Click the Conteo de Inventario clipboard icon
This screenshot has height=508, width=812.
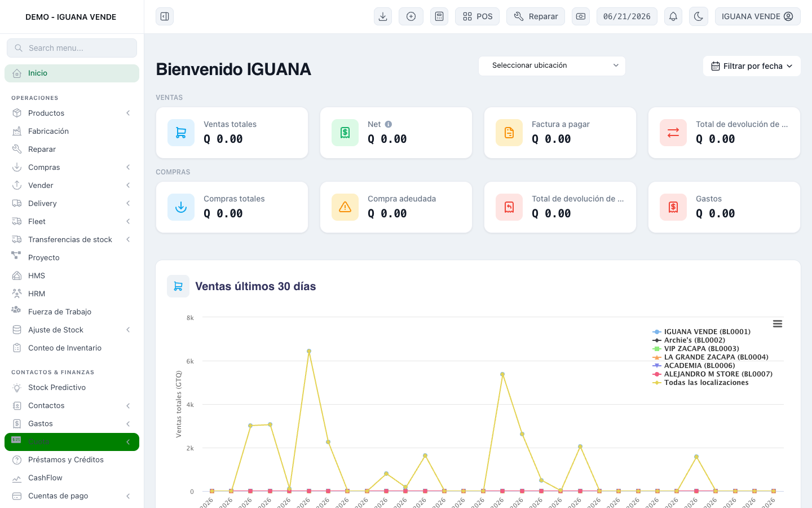pos(17,348)
